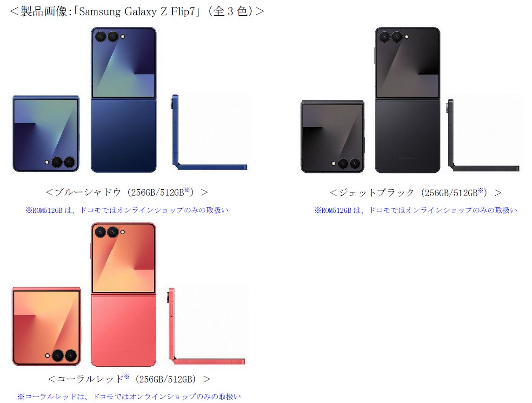
Task: Click the camera lenses on unfolded black phone
Action: click(391, 36)
